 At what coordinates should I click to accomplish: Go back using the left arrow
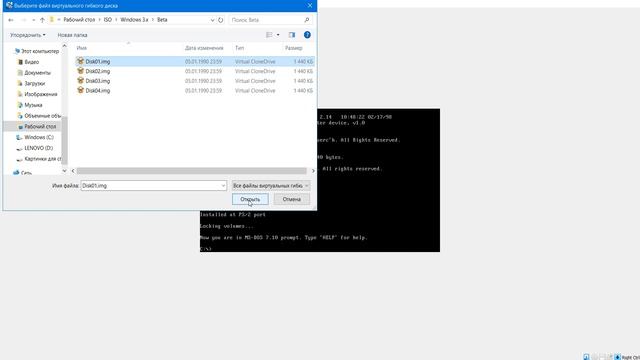click(x=11, y=20)
